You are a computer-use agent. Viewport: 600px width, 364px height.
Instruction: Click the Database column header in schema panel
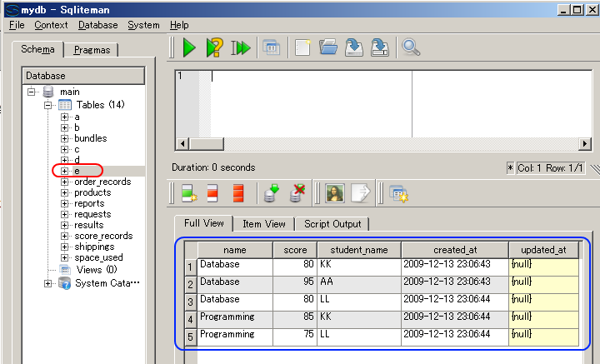tap(83, 76)
